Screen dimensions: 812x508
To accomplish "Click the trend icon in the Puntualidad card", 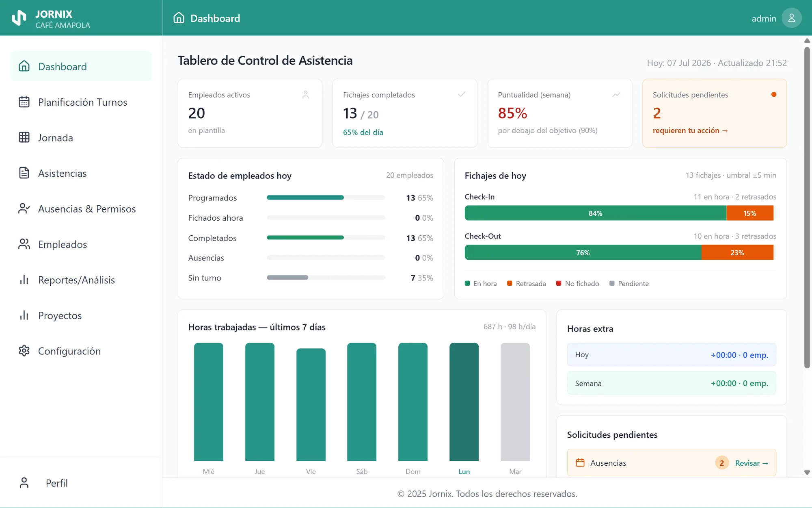I will (x=616, y=95).
